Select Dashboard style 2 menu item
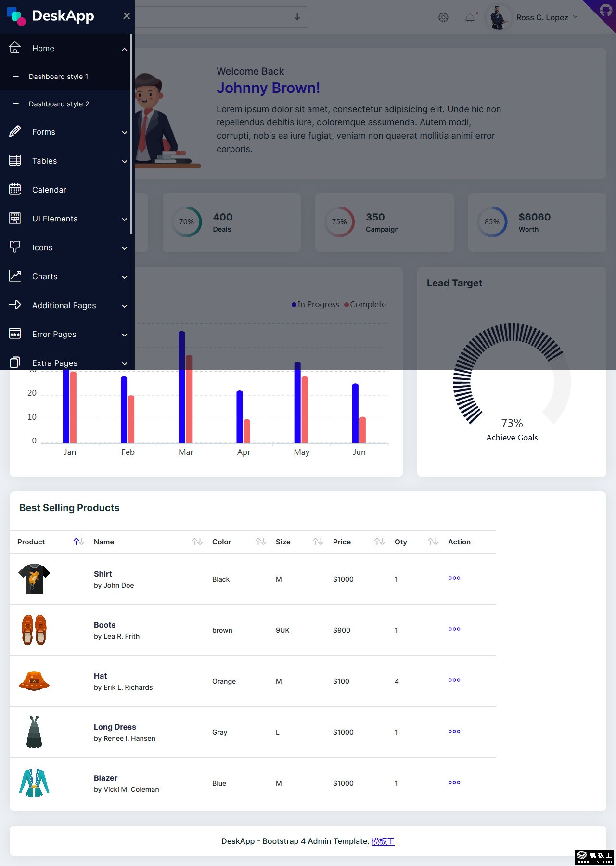The height and width of the screenshot is (866, 616). point(59,104)
